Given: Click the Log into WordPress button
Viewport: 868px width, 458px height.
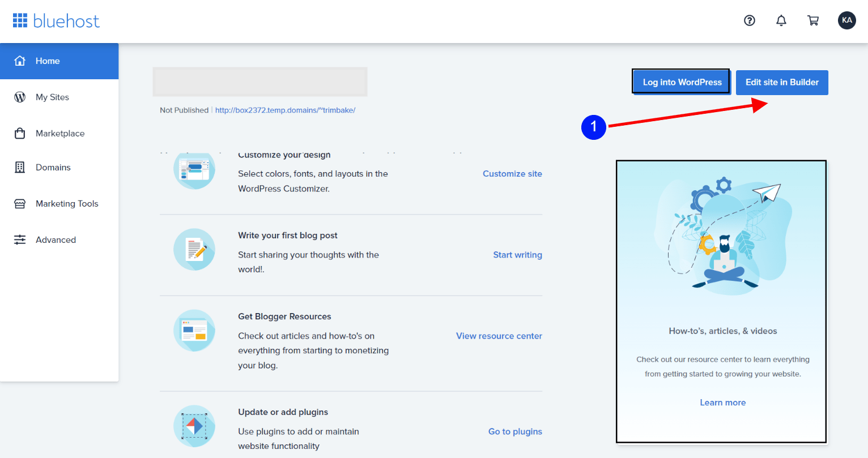Looking at the screenshot, I should click(x=681, y=82).
